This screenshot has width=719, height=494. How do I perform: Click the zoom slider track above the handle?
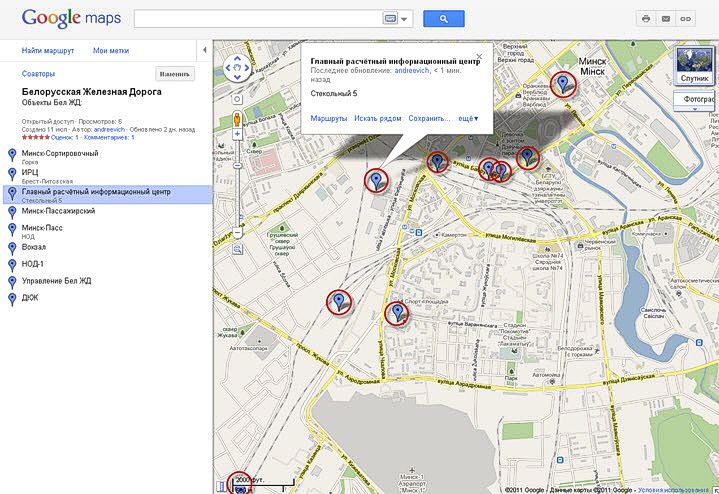pos(237,150)
